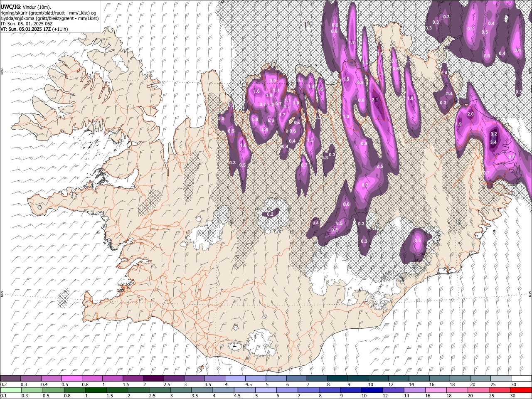
Task: Click the '10' label in the lower legend row
Action: tap(364, 396)
